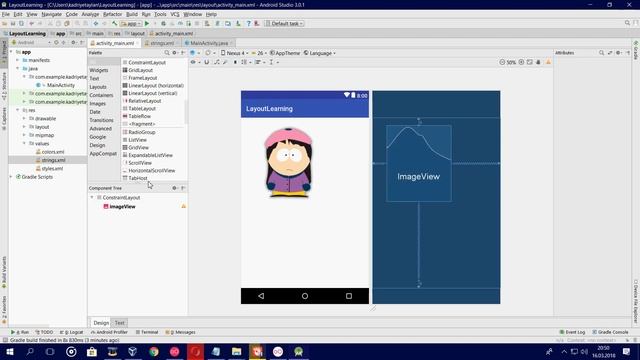Viewport: 640px width, 360px height.
Task: Search the Palette with the magnifier icon
Action: pyautogui.click(x=167, y=53)
